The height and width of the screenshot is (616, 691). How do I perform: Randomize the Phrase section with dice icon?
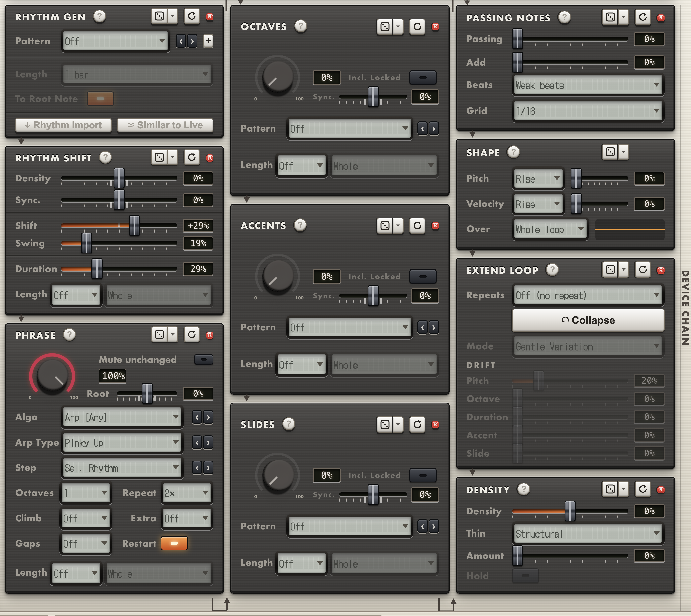tap(159, 335)
